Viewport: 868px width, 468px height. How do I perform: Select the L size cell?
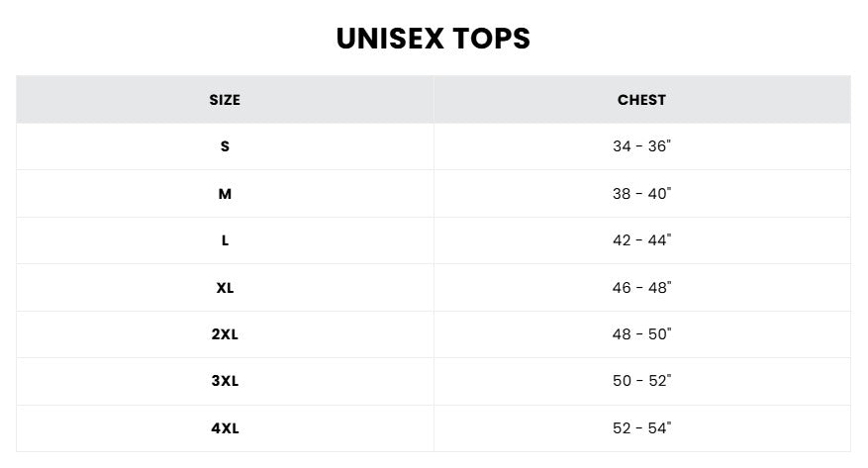pos(225,240)
